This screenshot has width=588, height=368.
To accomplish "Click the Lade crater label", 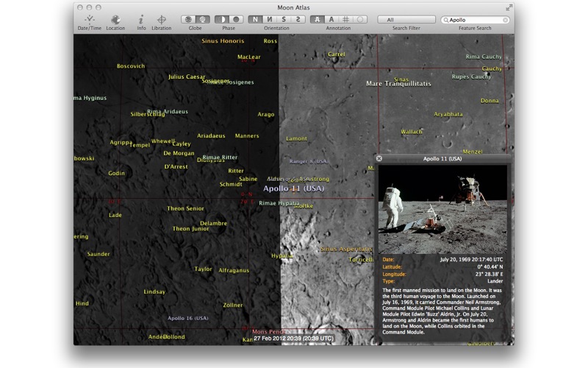I will tap(115, 215).
